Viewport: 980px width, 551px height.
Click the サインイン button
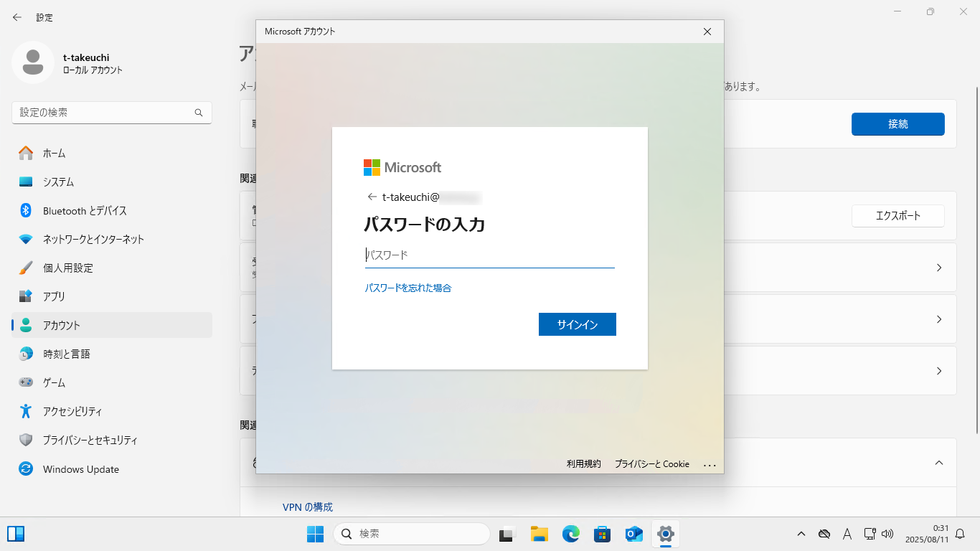(578, 324)
